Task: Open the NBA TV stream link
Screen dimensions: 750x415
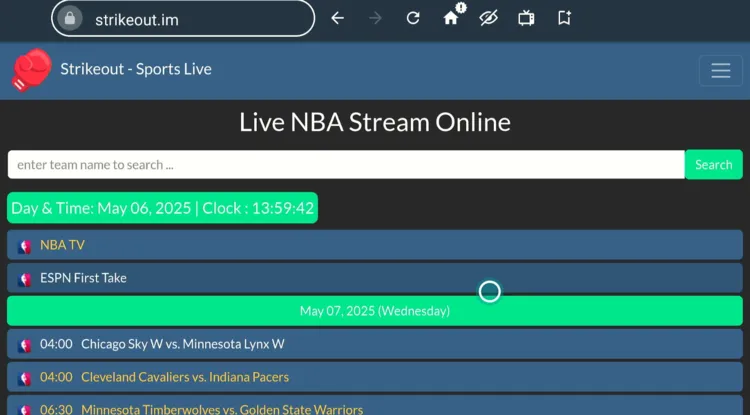Action: coord(375,245)
